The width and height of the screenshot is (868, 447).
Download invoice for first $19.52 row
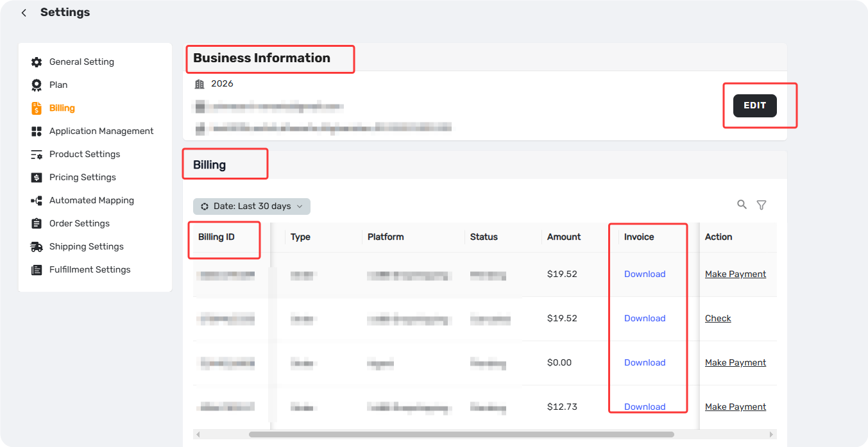pyautogui.click(x=645, y=274)
